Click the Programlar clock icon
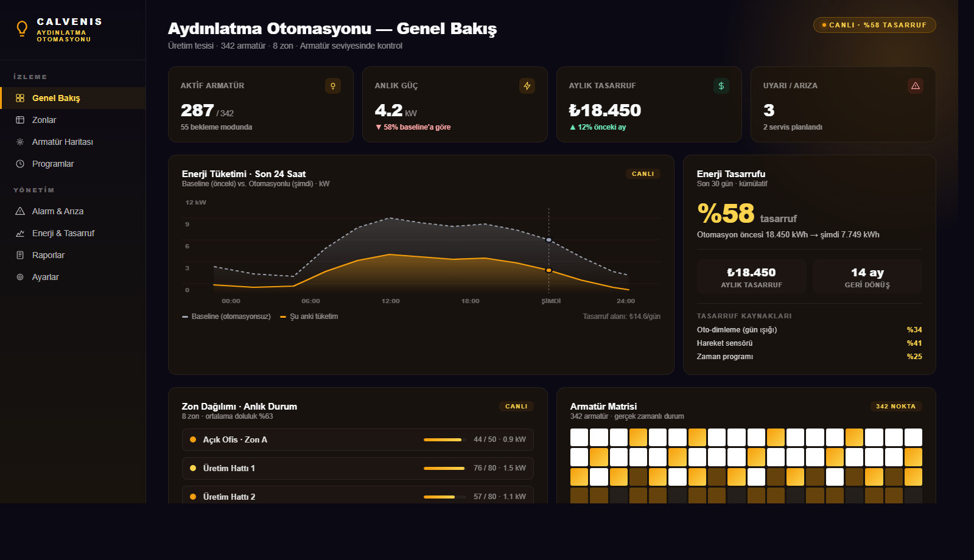974x560 pixels. tap(20, 164)
